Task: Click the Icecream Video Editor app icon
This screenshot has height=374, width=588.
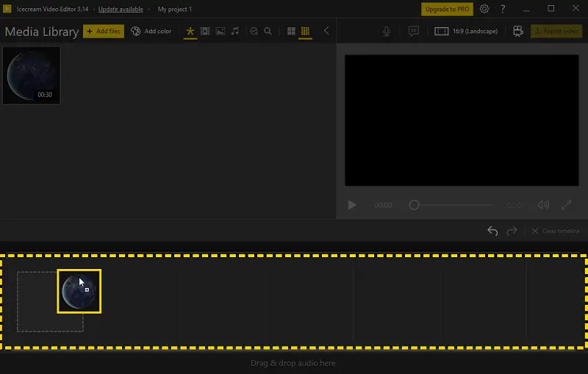Action: click(x=7, y=9)
